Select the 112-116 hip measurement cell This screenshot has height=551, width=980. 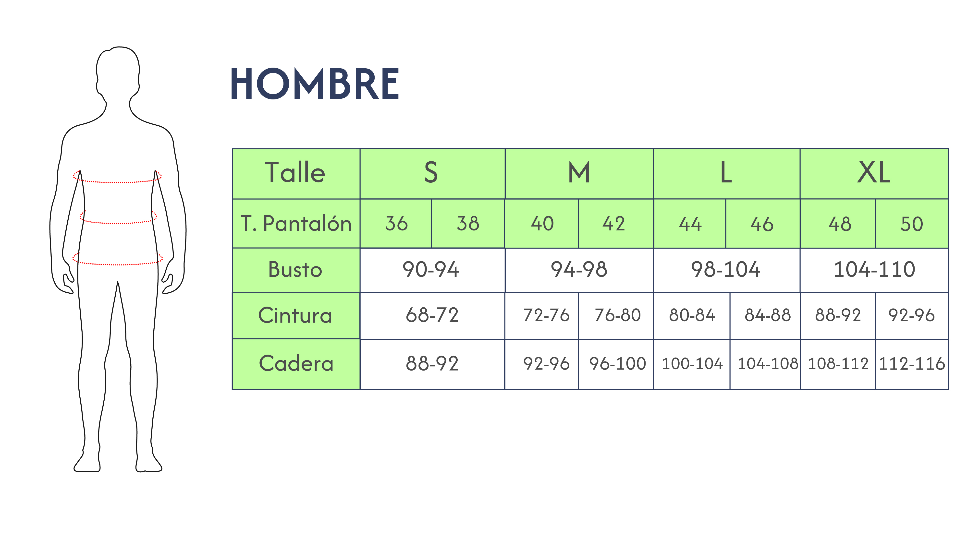[911, 364]
